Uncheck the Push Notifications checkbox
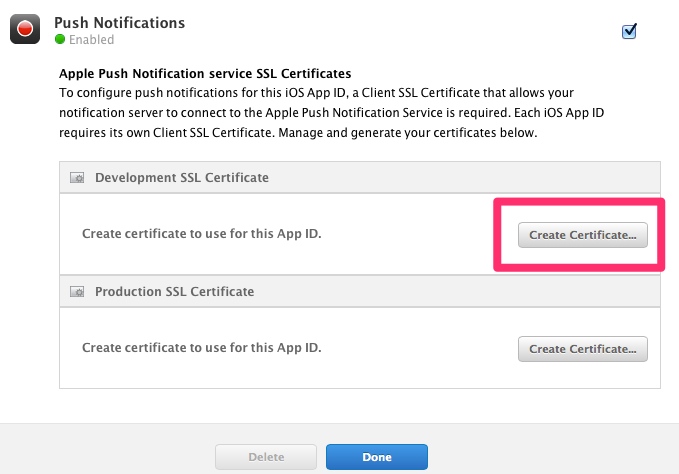Image resolution: width=679 pixels, height=474 pixels. (x=629, y=31)
